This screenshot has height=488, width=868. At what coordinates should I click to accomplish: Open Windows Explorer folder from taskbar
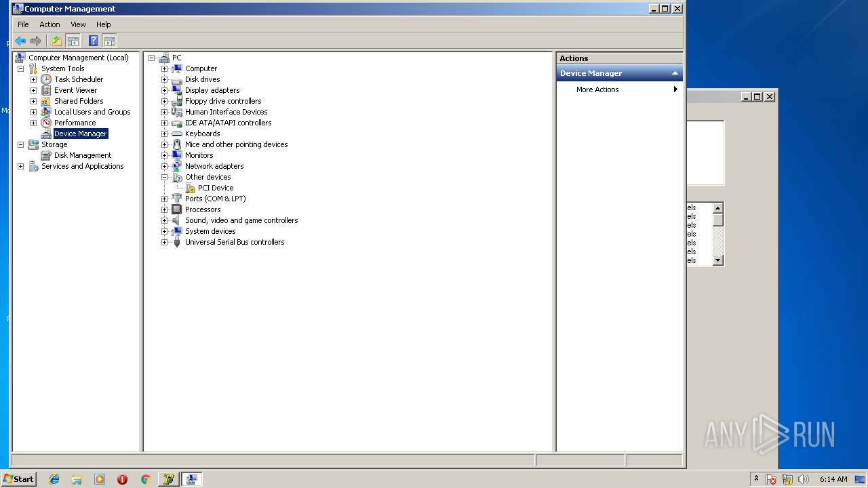coord(77,479)
